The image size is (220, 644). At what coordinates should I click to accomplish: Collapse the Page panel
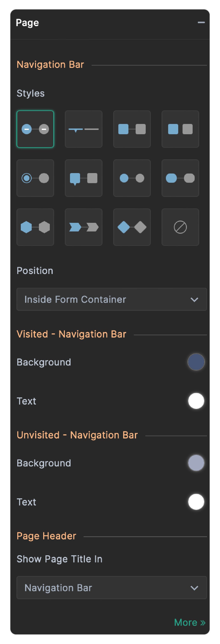(x=201, y=22)
